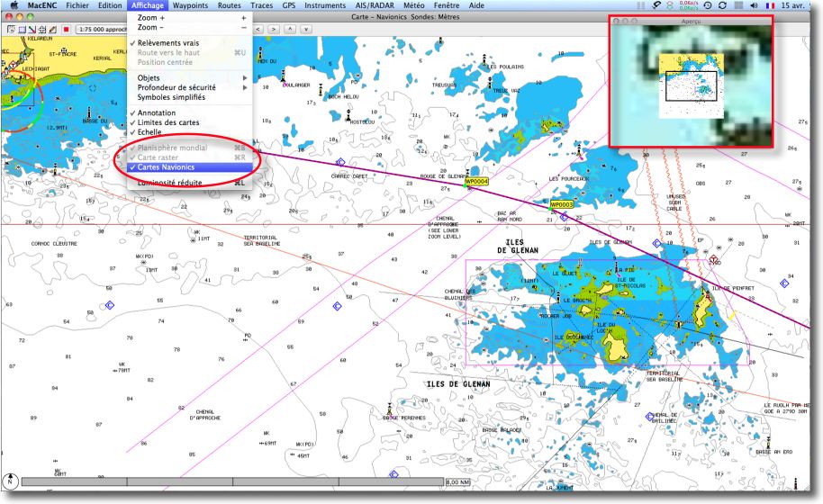The width and height of the screenshot is (823, 504).
Task: Click the ROSTOLOU beacon symbol
Action: click(x=348, y=114)
